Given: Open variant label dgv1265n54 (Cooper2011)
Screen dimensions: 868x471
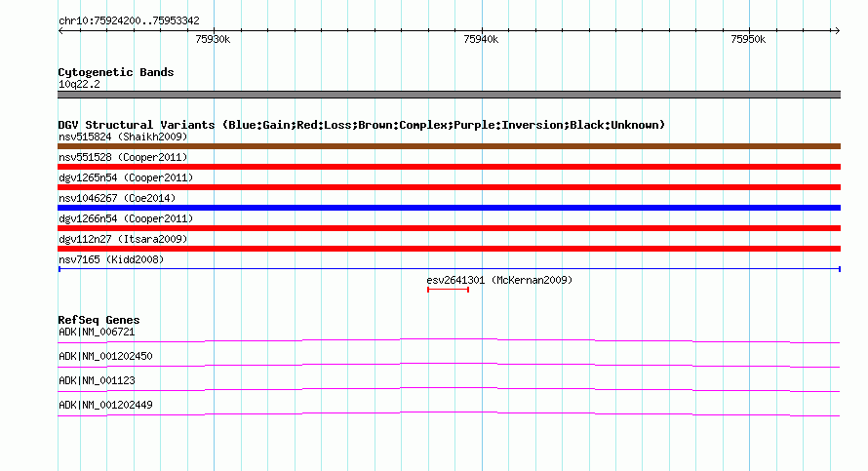Looking at the screenshot, I should point(126,177).
